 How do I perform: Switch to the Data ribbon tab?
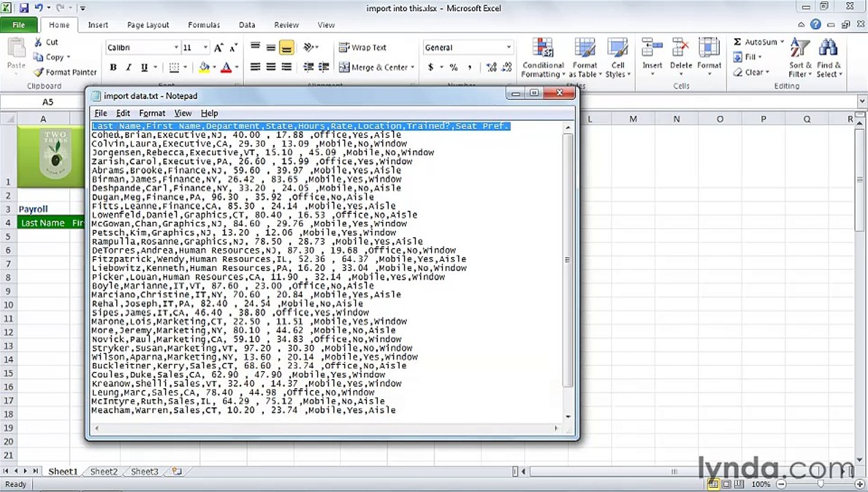tap(247, 25)
